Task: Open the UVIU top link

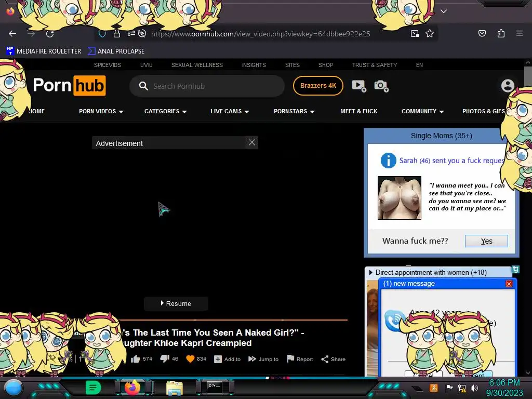Action: [146, 65]
